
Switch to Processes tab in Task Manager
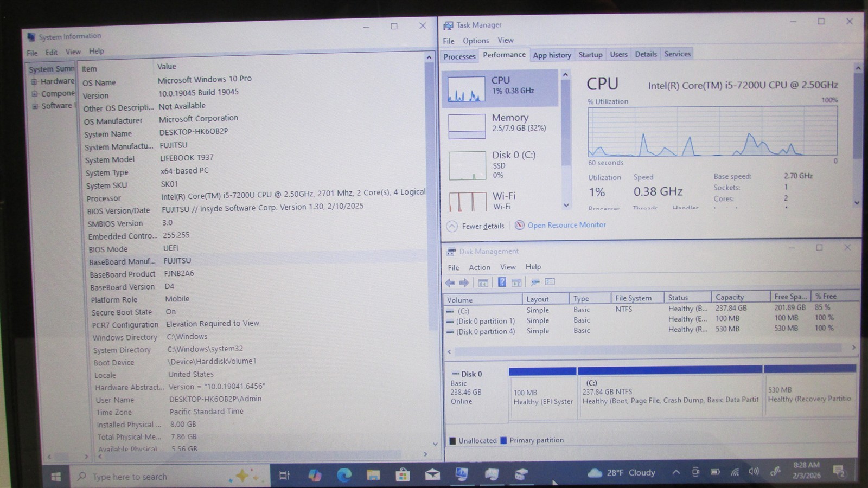459,56
